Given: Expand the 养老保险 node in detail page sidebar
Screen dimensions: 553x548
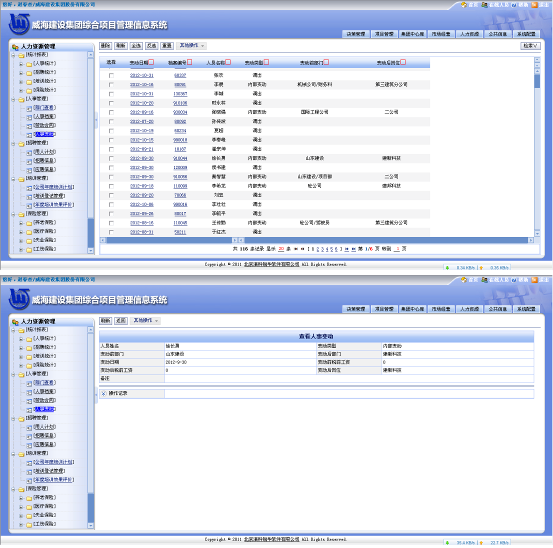Looking at the screenshot, I should click(21, 498).
